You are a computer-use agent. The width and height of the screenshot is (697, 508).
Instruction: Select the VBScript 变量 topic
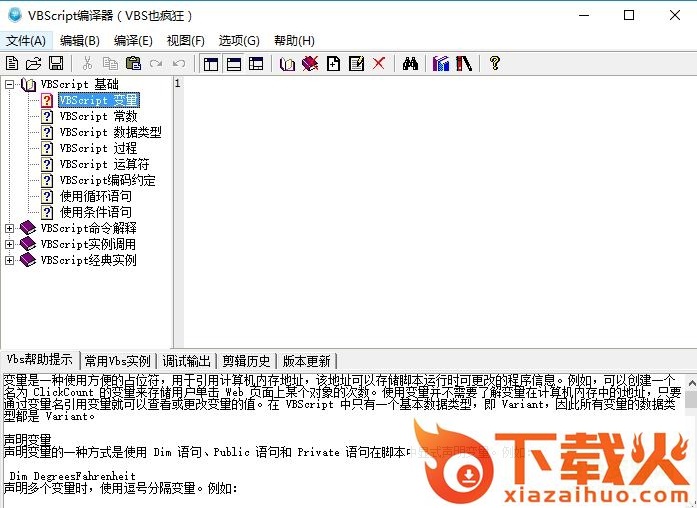99,100
